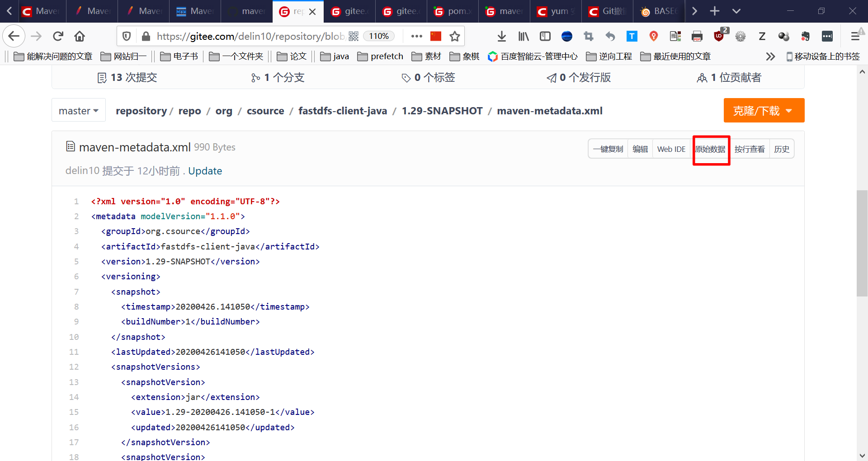Click the red flag icon in address bar
868x461 pixels.
(x=436, y=36)
